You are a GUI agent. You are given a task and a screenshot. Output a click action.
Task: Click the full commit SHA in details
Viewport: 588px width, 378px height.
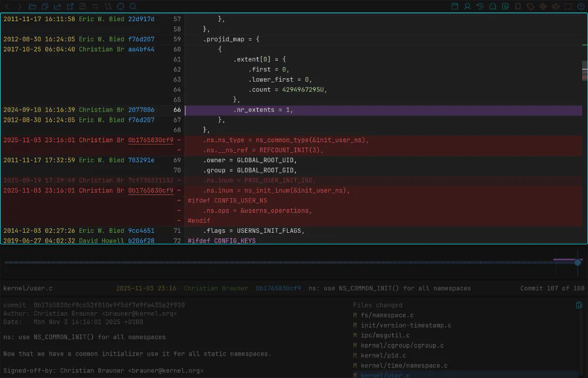tap(109, 305)
